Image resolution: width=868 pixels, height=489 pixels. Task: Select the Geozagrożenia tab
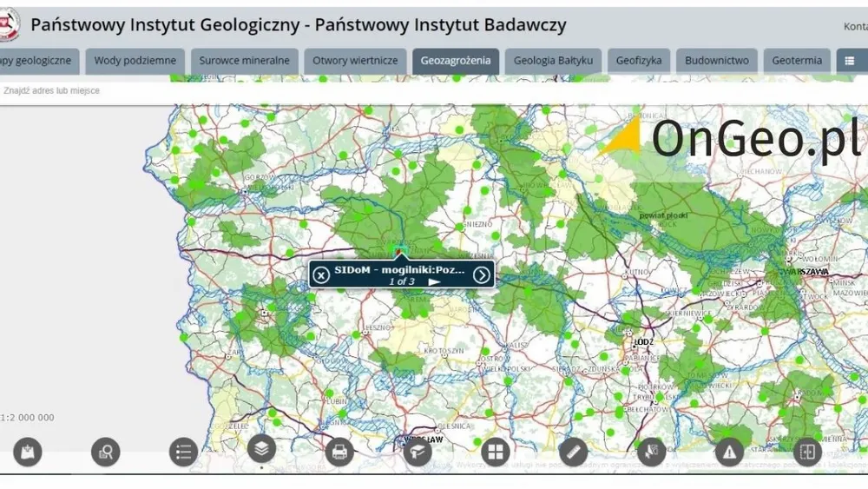tap(456, 61)
